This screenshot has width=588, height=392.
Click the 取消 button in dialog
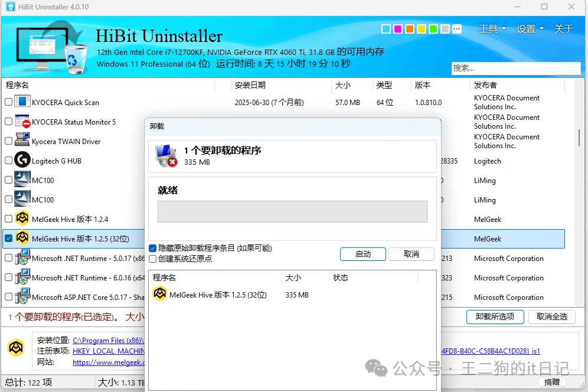pyautogui.click(x=411, y=254)
